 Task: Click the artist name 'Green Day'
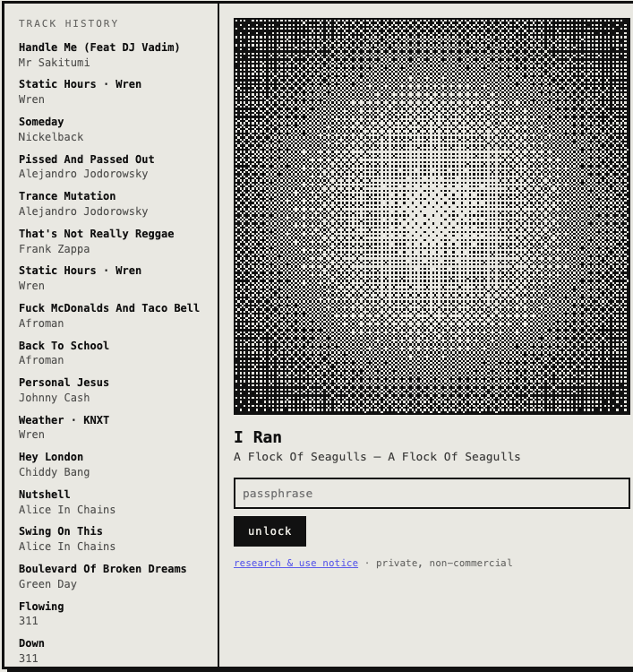point(47,584)
